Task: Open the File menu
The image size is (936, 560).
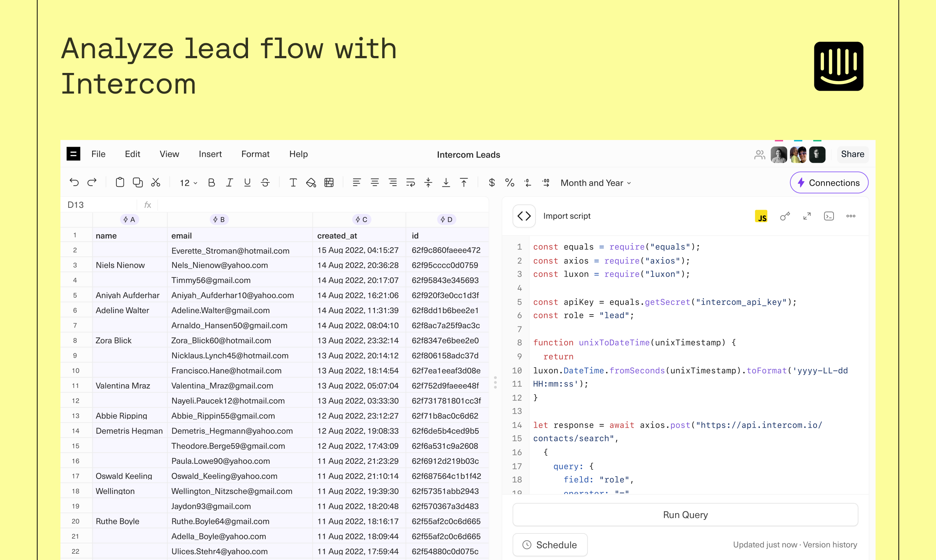Action: [98, 154]
